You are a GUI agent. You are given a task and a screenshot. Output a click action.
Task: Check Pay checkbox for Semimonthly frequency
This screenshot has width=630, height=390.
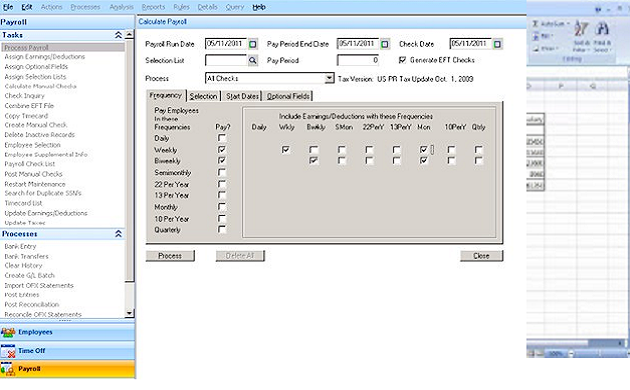[x=222, y=172]
